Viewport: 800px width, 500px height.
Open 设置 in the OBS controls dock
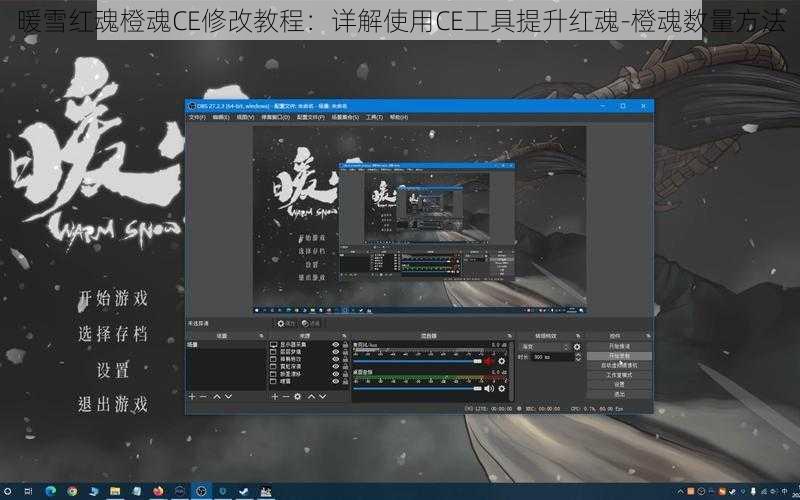coord(619,385)
